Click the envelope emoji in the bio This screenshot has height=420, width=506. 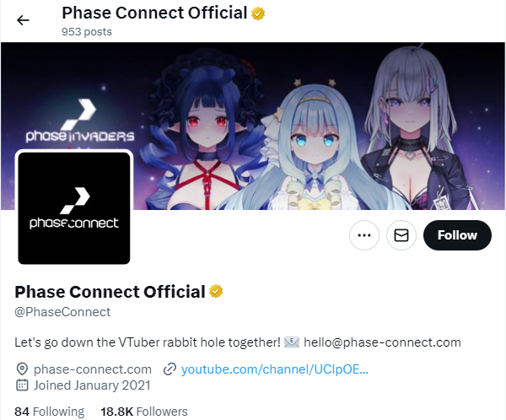[292, 342]
